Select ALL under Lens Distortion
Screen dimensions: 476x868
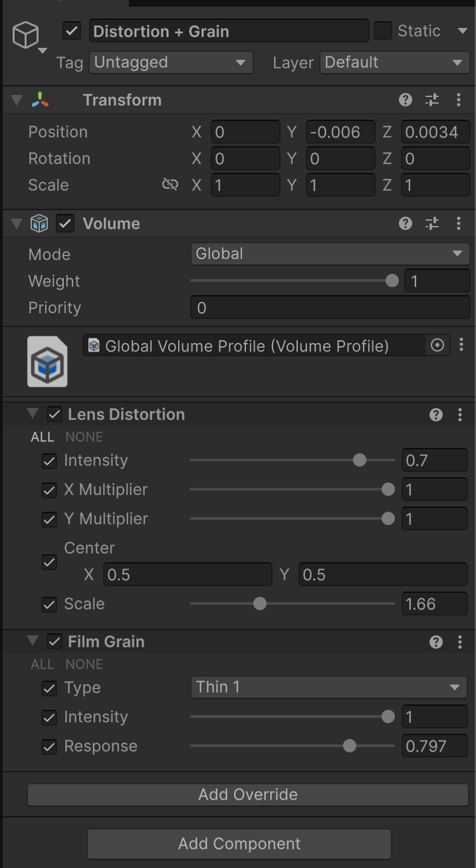tap(43, 437)
